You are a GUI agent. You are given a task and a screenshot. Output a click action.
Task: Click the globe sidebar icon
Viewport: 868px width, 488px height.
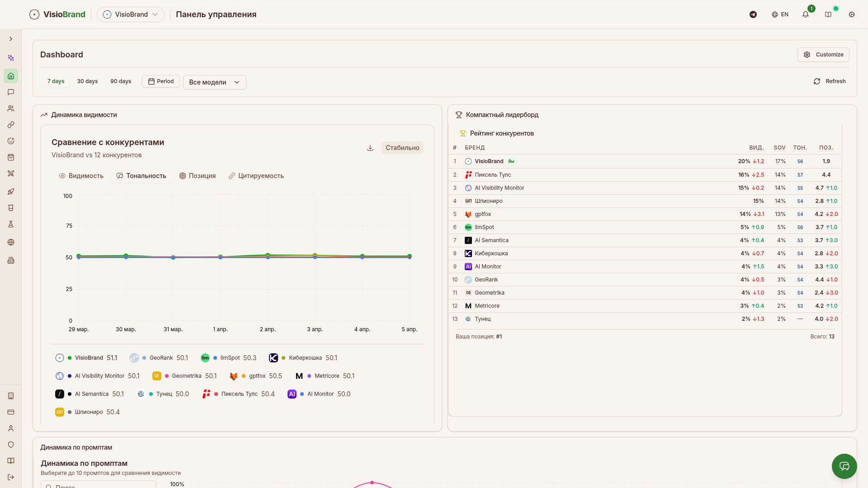(11, 242)
